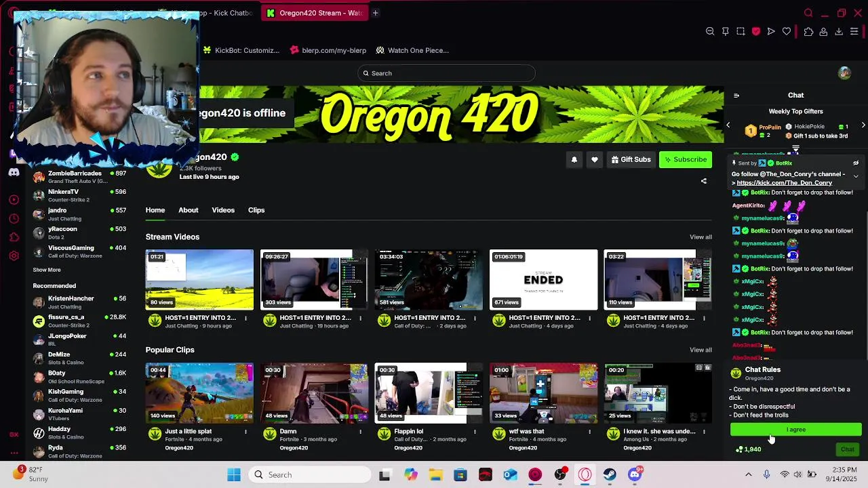Image resolution: width=868 pixels, height=488 pixels.
Task: Open the downloads icon in browser toolbar
Action: pos(839,31)
